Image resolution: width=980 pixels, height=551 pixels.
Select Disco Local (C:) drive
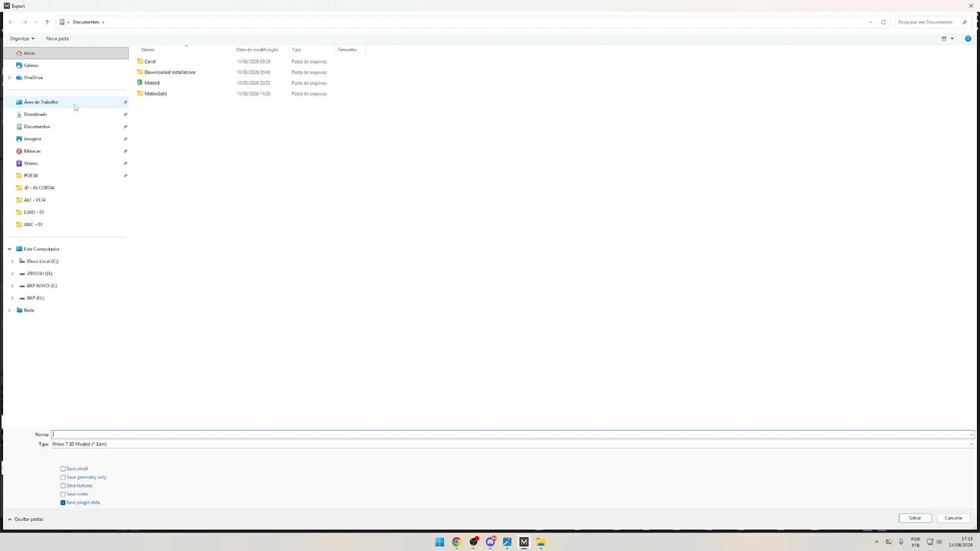pos(42,261)
